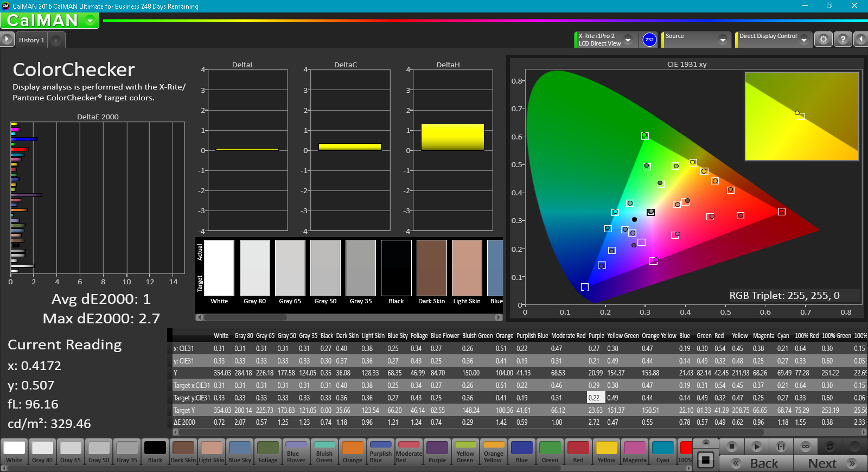
Task: Expand the left panel arrow button
Action: click(x=7, y=39)
